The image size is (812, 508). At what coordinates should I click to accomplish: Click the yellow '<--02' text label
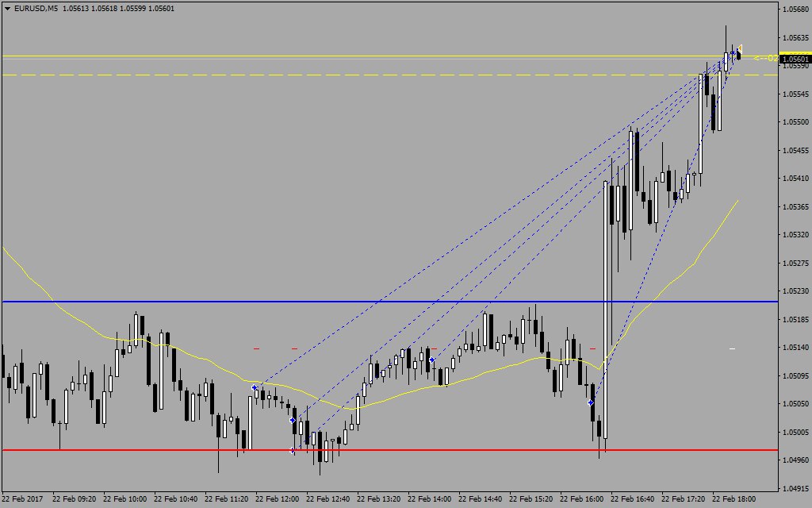pos(764,58)
